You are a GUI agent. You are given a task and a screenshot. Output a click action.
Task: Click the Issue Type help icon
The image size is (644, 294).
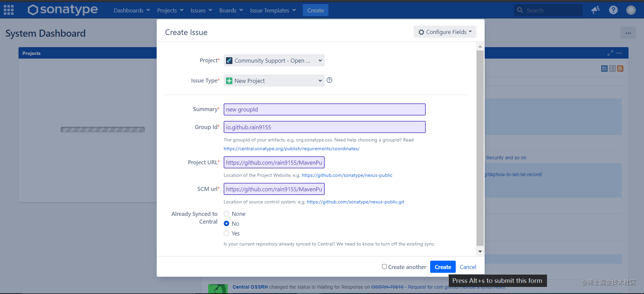click(329, 80)
